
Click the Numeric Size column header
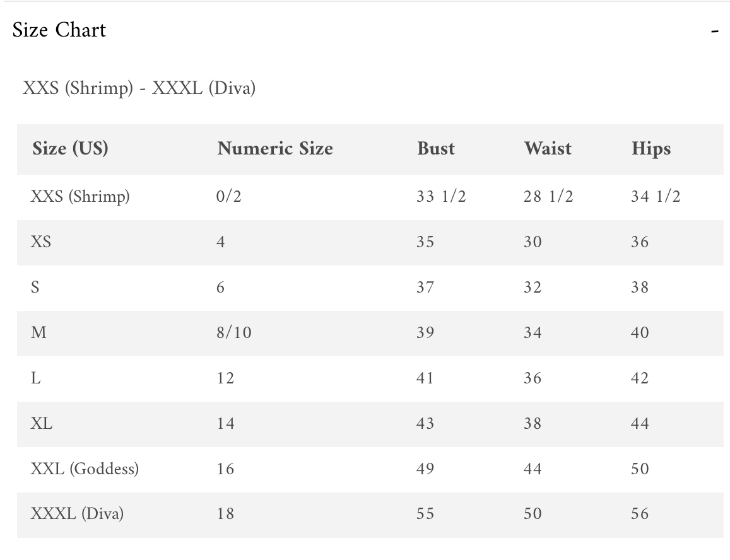pos(274,149)
